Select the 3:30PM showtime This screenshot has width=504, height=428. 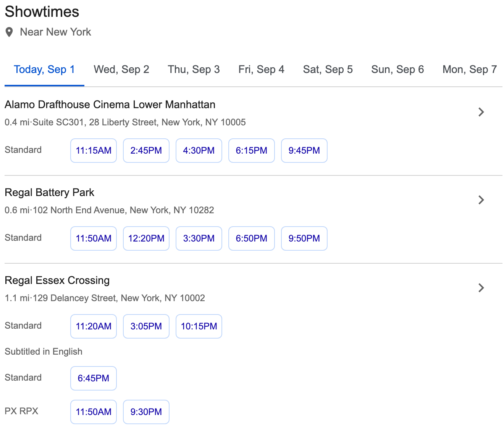coord(199,238)
